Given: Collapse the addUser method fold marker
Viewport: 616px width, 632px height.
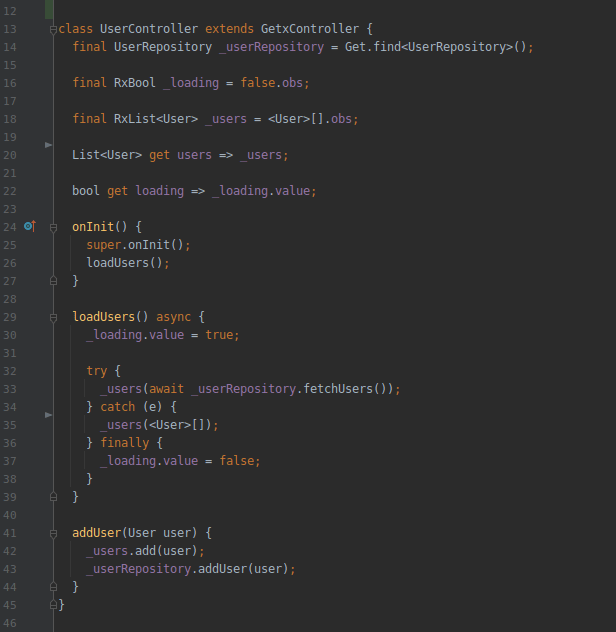Looking at the screenshot, I should tap(53, 534).
